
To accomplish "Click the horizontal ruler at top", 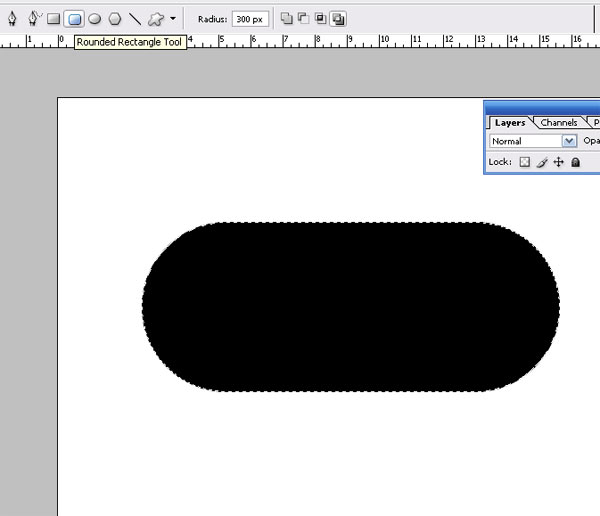I will click(x=300, y=41).
